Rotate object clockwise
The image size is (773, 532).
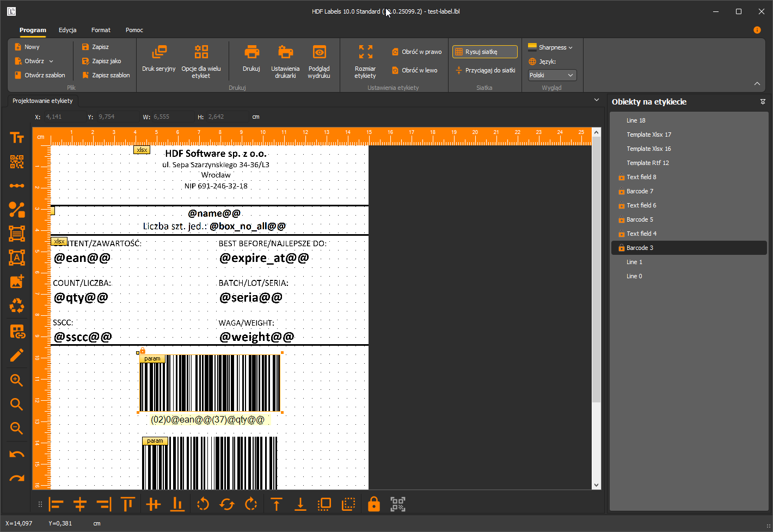coord(251,504)
